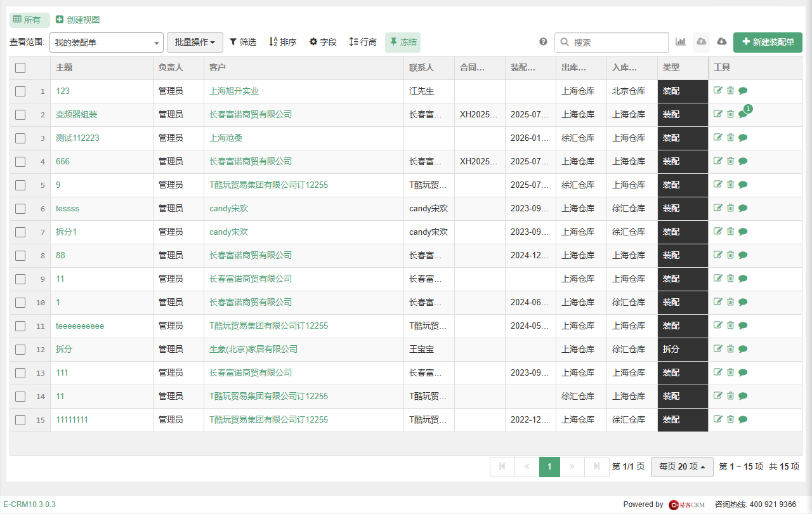Viewport: 812px width, 514px height.
Task: Click the 搜索 search input field
Action: coord(612,43)
